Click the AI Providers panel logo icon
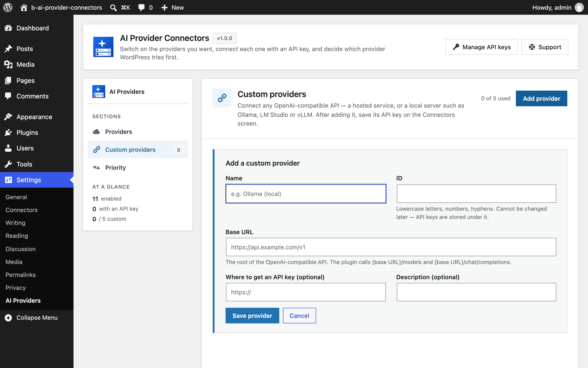The height and width of the screenshot is (368, 588). pos(99,92)
